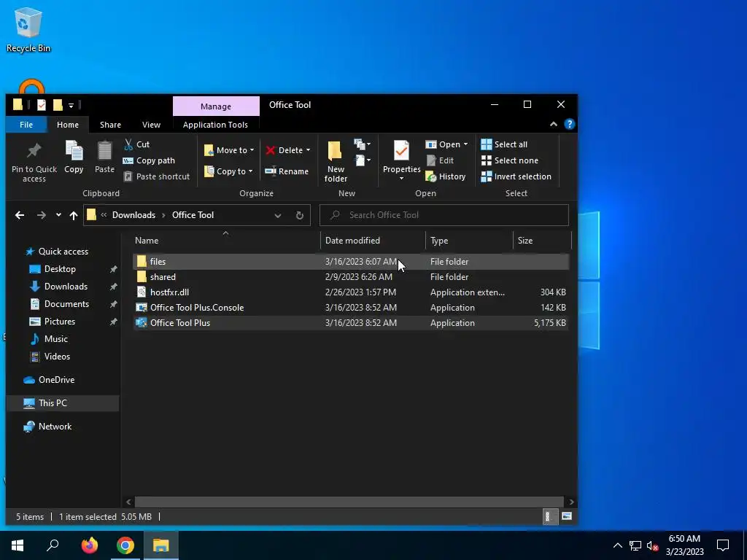Click Windows Start button
747x560 pixels.
point(18,545)
